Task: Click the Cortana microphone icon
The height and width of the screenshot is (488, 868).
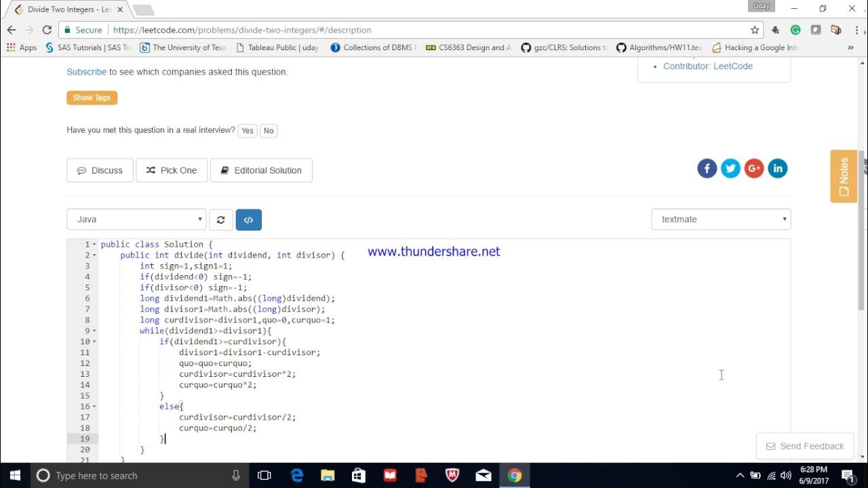Action: [x=236, y=475]
